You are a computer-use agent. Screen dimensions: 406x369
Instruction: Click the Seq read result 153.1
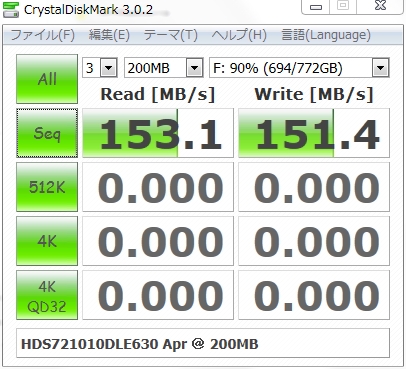point(158,133)
